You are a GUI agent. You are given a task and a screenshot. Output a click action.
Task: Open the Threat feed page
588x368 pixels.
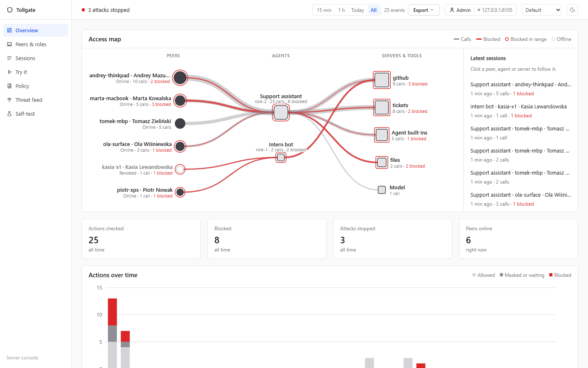36,100
